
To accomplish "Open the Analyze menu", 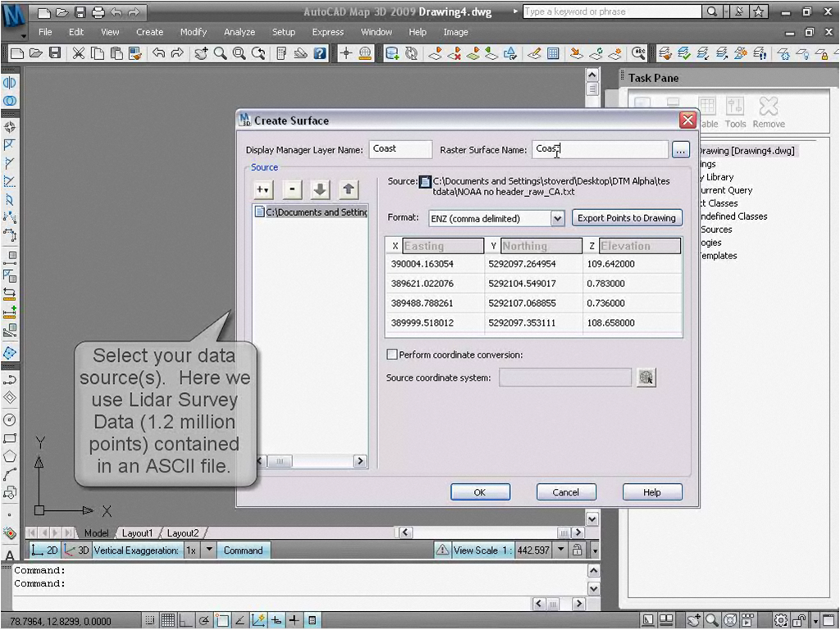I will (x=239, y=32).
